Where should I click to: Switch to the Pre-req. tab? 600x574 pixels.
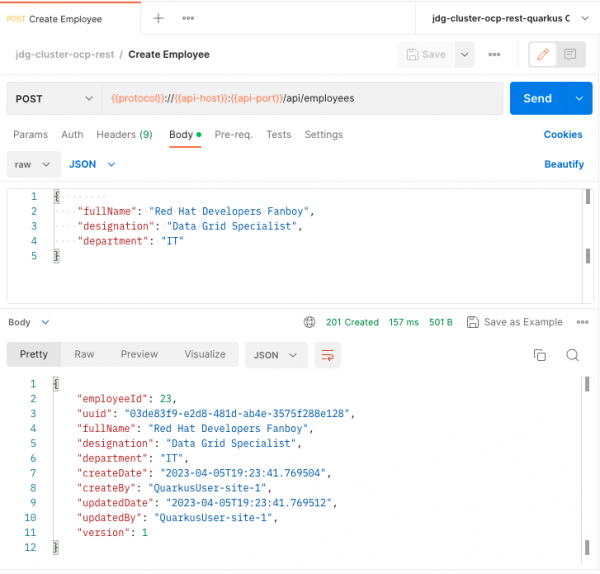tap(235, 134)
